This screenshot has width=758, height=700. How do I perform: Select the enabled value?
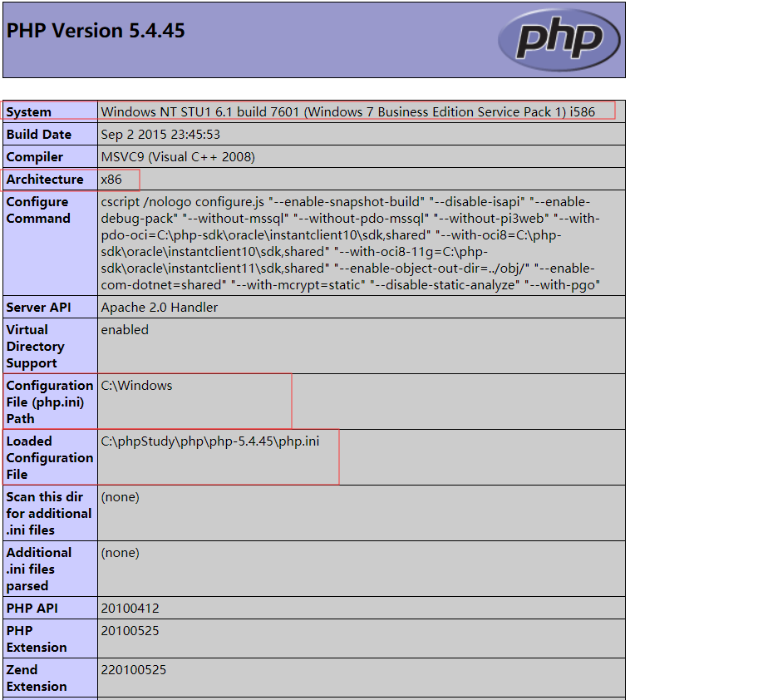125,330
